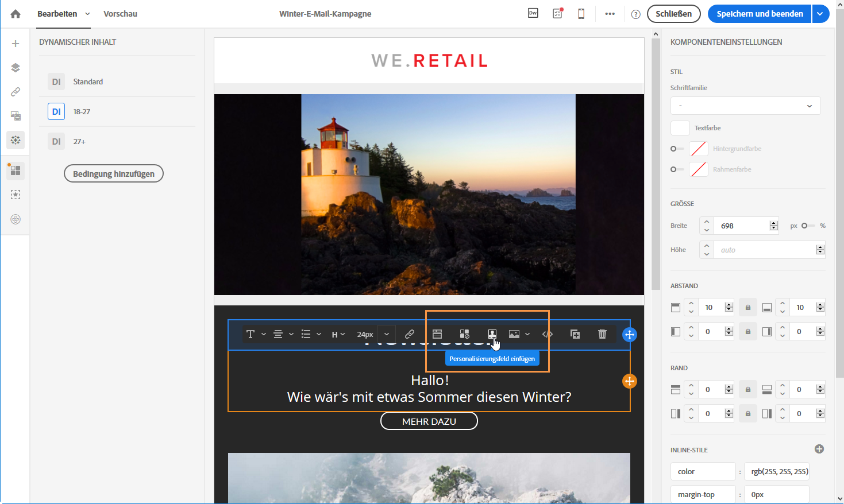Expand the list style dropdown
Image resolution: width=844 pixels, height=504 pixels.
pos(311,334)
